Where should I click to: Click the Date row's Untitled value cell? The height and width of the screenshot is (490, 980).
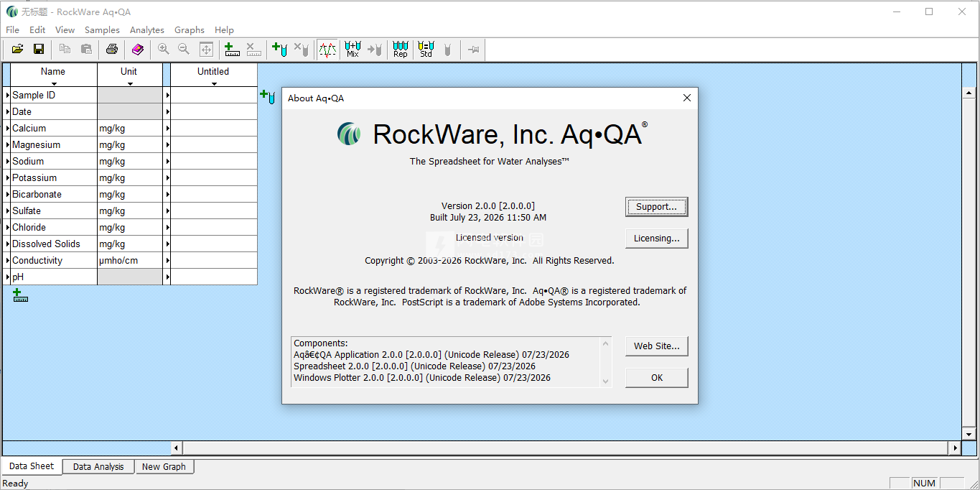point(214,111)
